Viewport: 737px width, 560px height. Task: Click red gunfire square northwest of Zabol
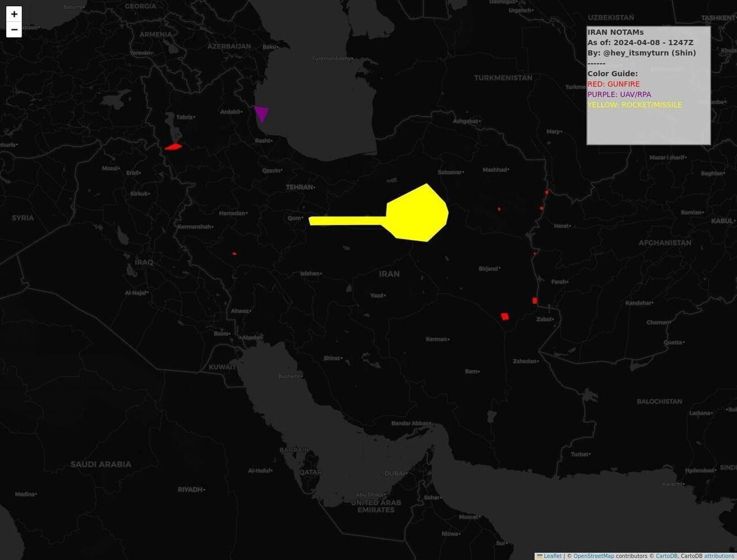coord(535,300)
